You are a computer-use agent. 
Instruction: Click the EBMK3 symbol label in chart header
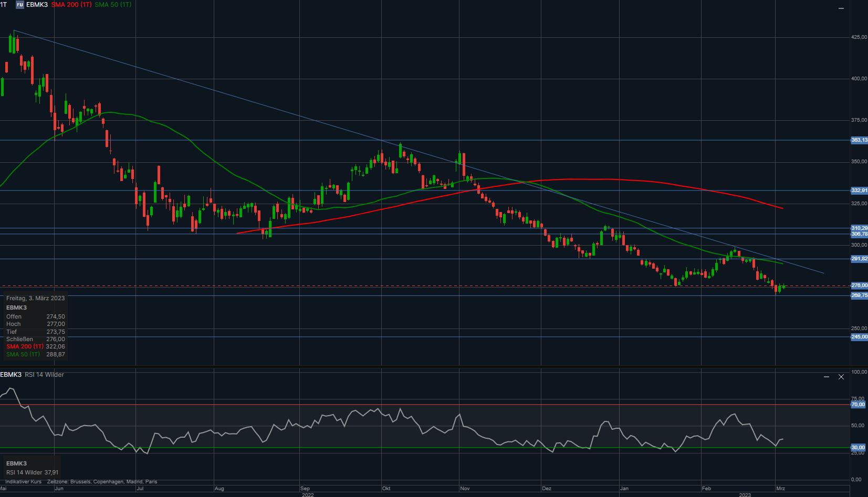click(x=37, y=5)
